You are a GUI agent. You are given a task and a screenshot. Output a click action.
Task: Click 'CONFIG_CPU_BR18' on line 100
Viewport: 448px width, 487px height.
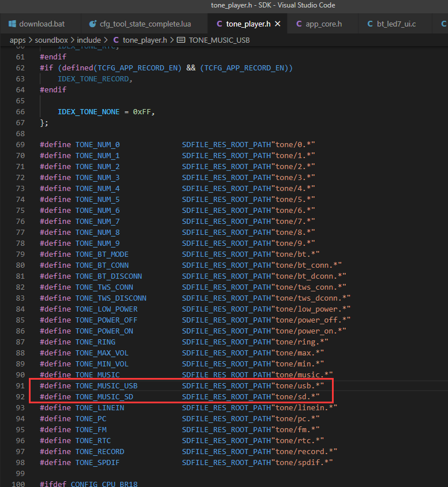point(104,484)
